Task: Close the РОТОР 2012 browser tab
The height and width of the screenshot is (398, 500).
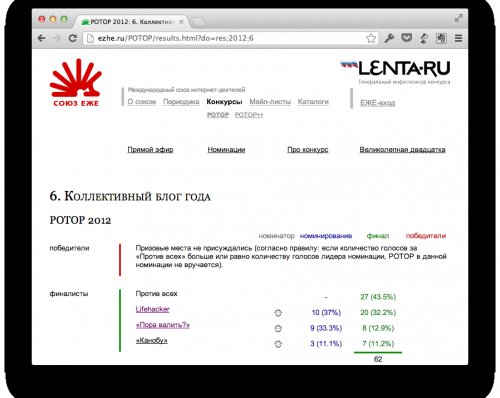Action: point(181,22)
